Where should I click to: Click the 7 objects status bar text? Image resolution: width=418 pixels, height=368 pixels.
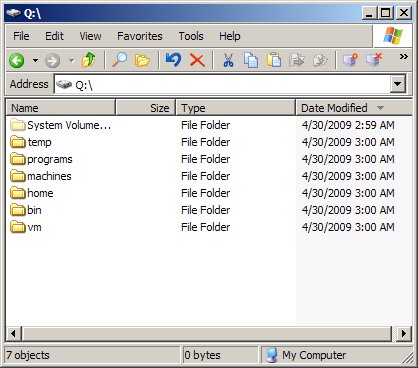[28, 355]
